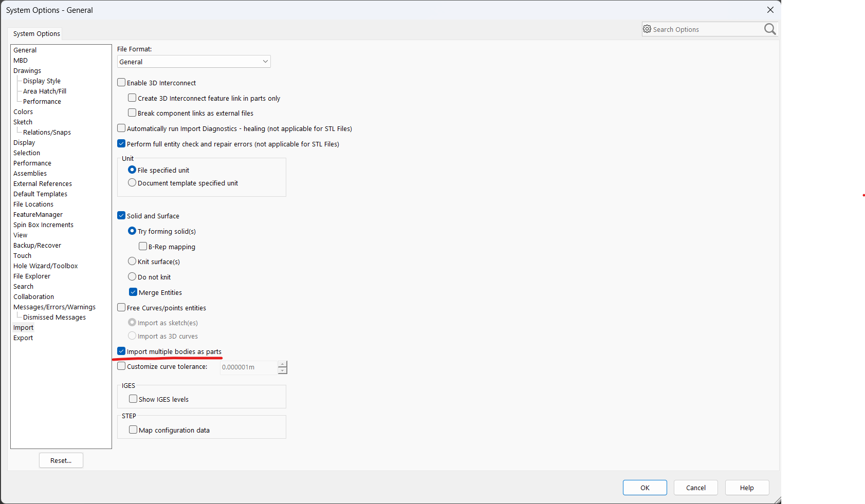
Task: Select Import as 3D curves radio button
Action: click(132, 336)
